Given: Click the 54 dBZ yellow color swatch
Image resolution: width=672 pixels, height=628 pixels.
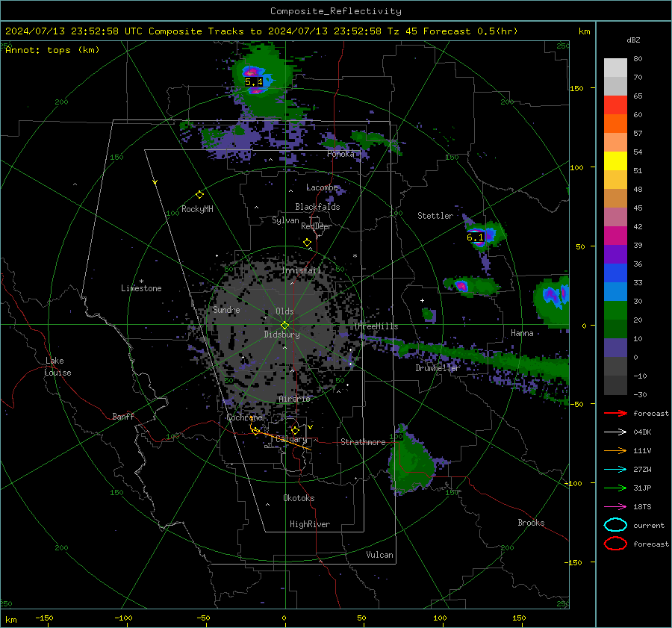Looking at the screenshot, I should point(615,161).
